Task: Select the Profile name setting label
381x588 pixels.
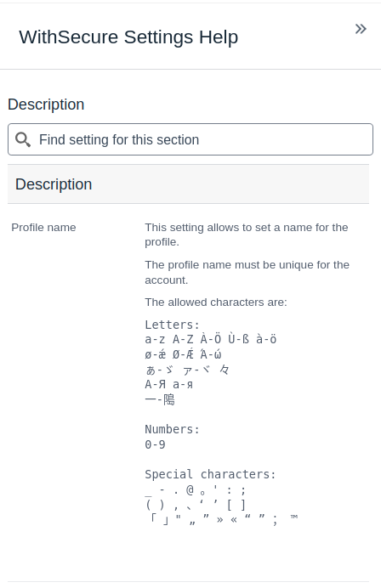Action: (43, 227)
